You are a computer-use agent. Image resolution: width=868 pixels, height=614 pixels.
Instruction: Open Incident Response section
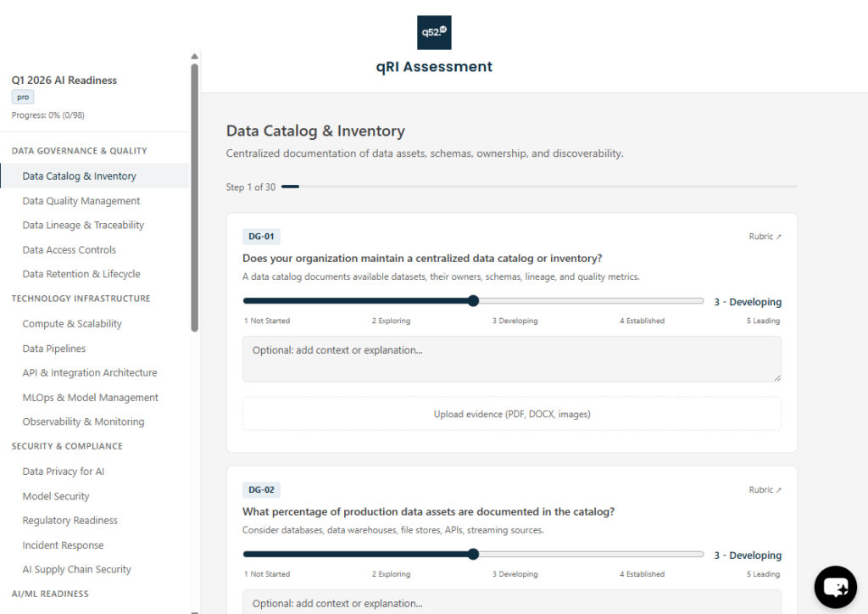pos(63,545)
